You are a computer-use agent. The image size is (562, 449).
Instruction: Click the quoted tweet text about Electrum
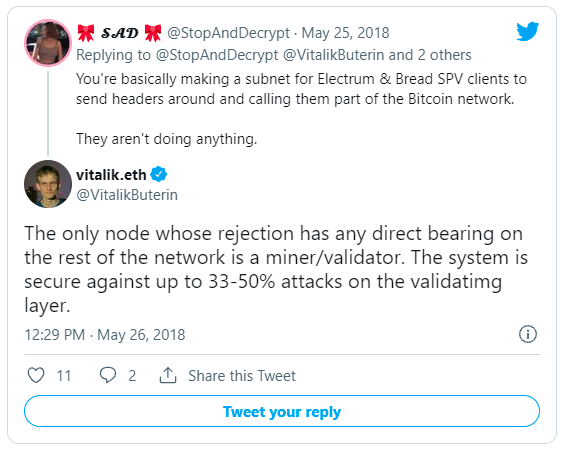tap(301, 109)
